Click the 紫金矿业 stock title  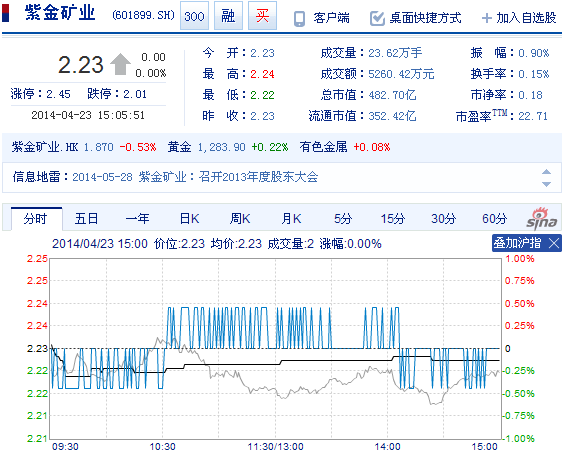pyautogui.click(x=60, y=13)
